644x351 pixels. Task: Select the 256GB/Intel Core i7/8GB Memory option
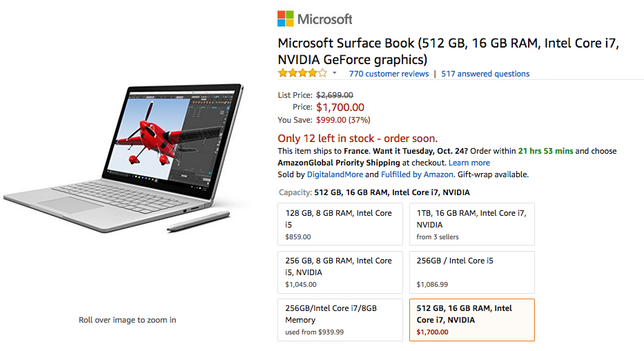pos(340,319)
